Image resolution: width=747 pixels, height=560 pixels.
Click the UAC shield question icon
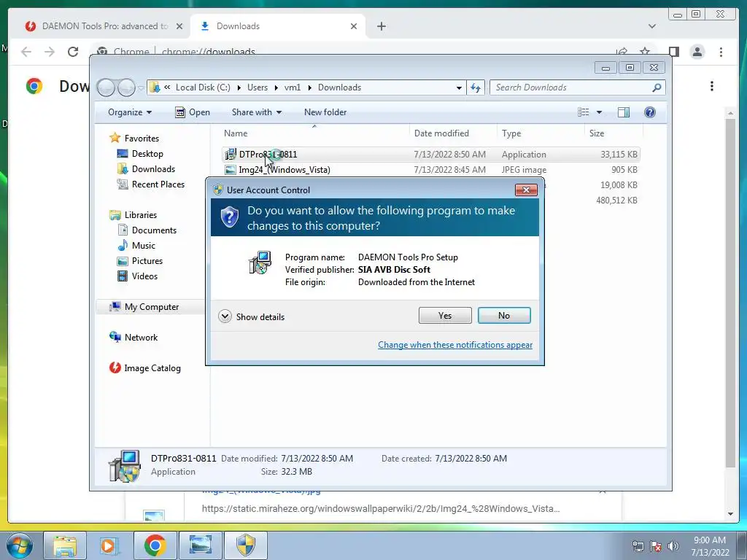coord(230,217)
